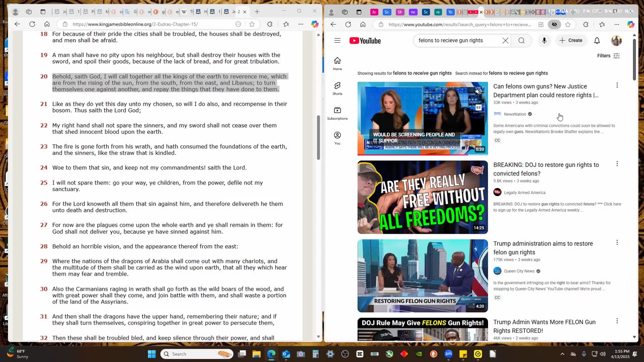
Task: Open verse 20 number link
Action: coord(44,77)
